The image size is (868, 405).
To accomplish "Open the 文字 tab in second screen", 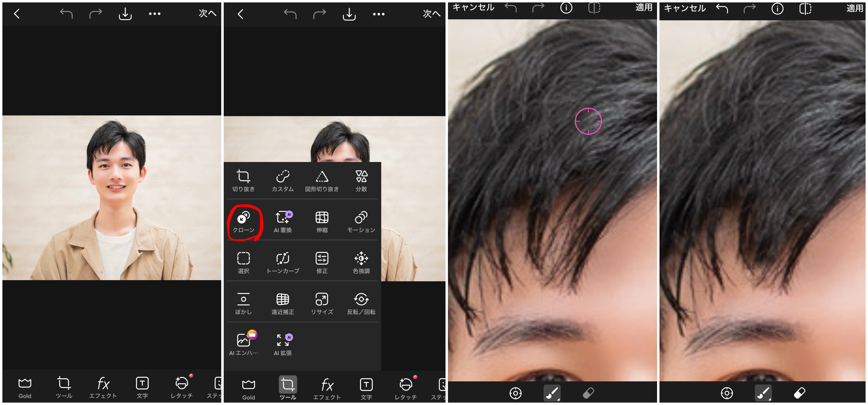I will pyautogui.click(x=366, y=389).
